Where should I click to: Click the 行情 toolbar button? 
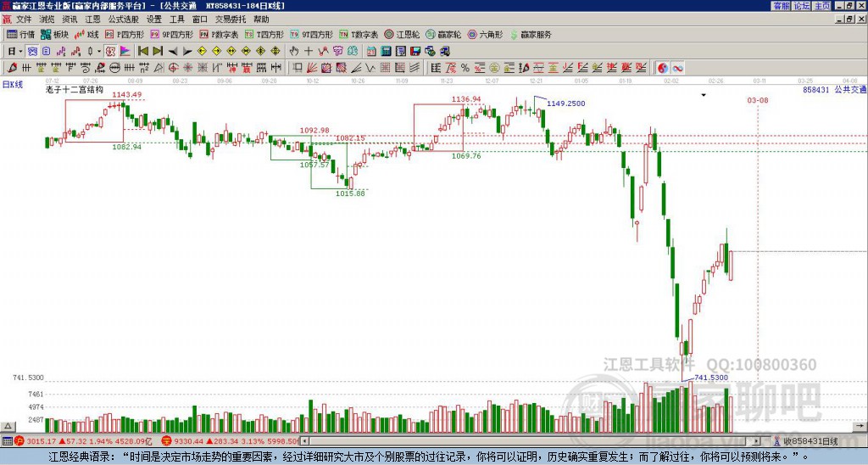pos(21,34)
